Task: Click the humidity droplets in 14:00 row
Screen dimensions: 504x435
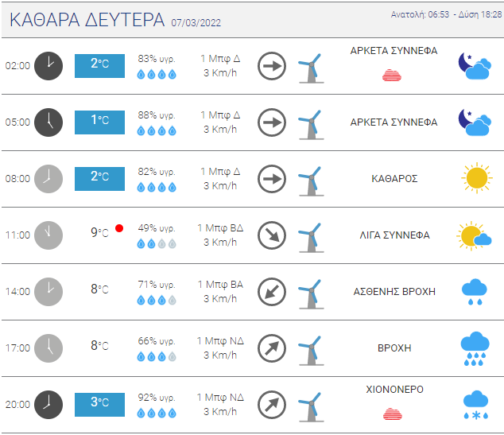Action: tap(157, 301)
